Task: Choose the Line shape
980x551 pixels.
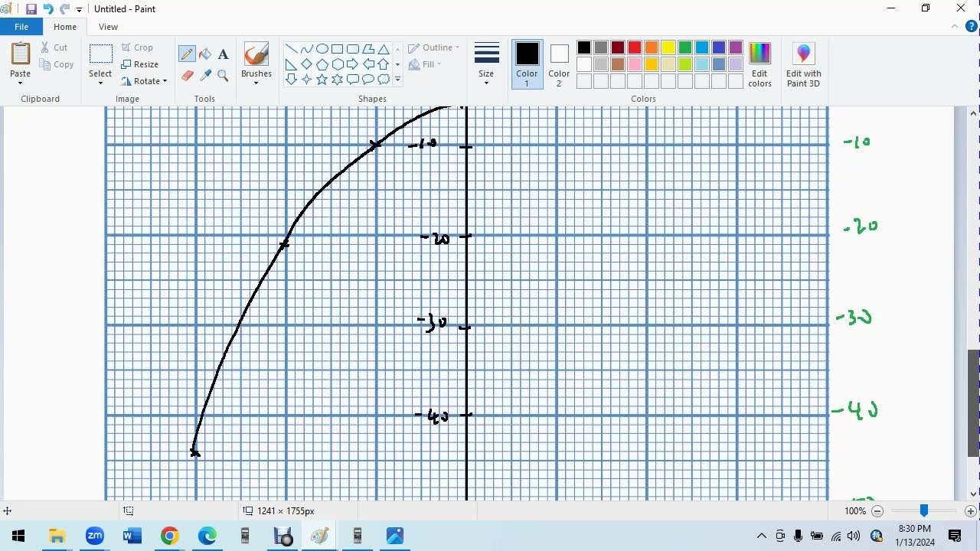Action: click(291, 49)
